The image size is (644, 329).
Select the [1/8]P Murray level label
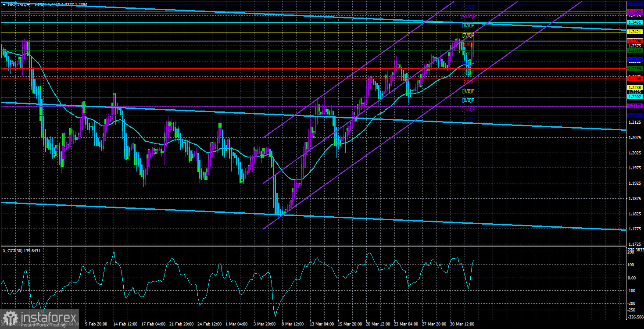coord(469,91)
